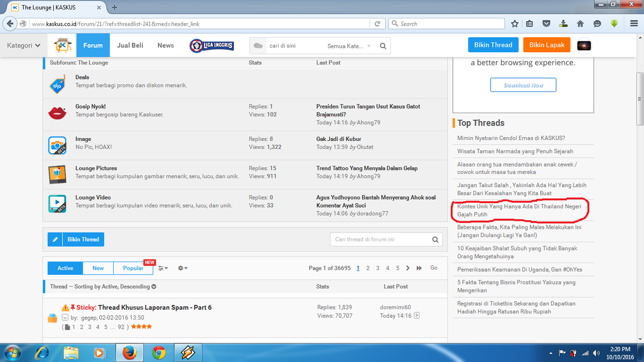Open Gak Jadi di Kubur post
Screen dimensions: 644x362
tap(339, 139)
